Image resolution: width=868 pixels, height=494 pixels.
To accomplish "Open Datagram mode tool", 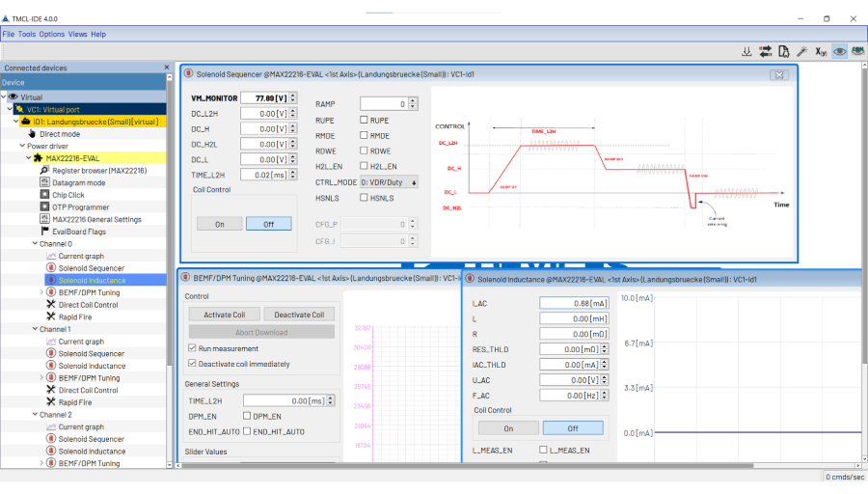I will point(79,182).
